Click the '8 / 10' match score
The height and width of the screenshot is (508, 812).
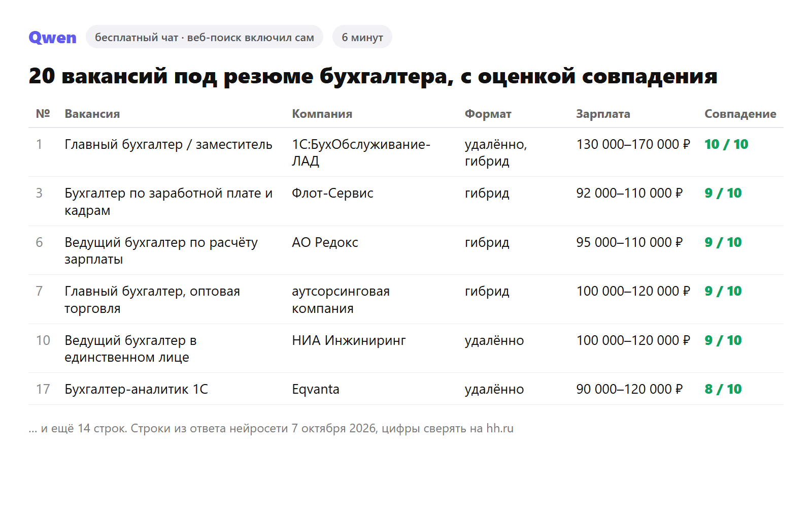click(x=723, y=389)
